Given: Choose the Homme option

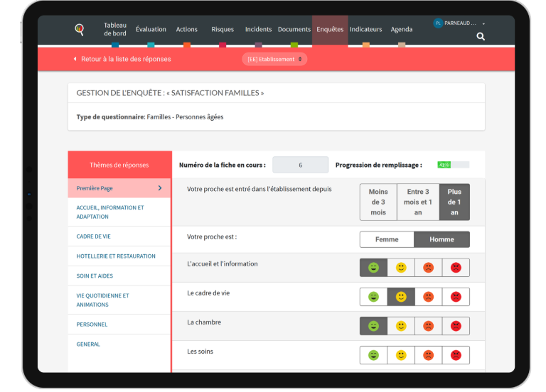Looking at the screenshot, I should [441, 239].
